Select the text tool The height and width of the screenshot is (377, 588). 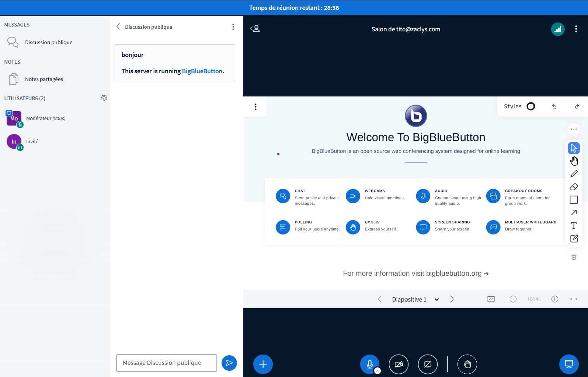(x=574, y=225)
